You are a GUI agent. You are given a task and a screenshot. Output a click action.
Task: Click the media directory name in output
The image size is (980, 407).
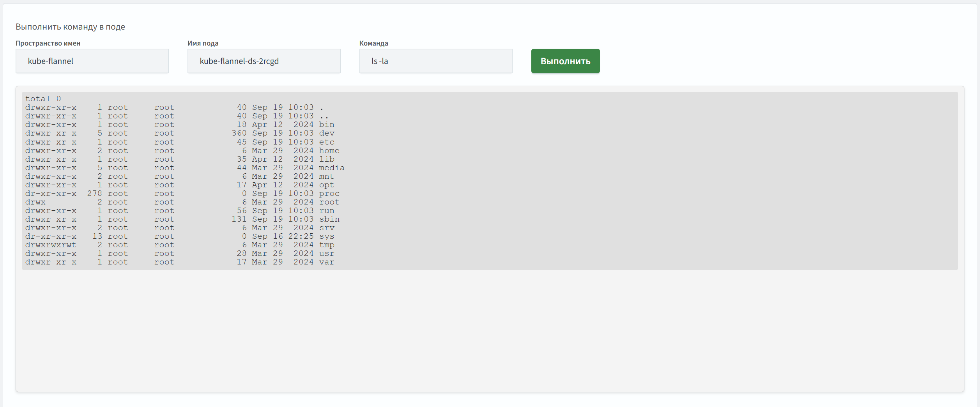click(331, 168)
